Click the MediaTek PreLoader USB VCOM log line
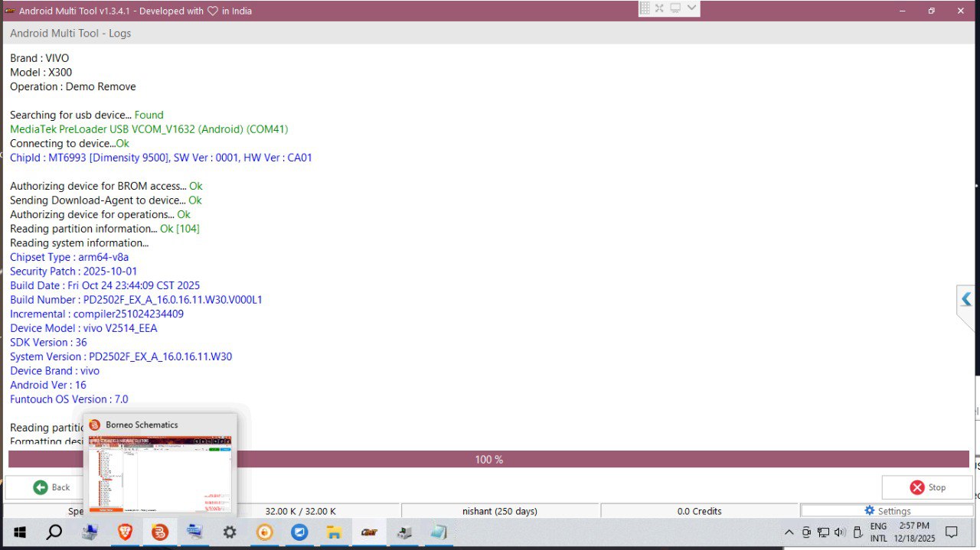 click(149, 129)
